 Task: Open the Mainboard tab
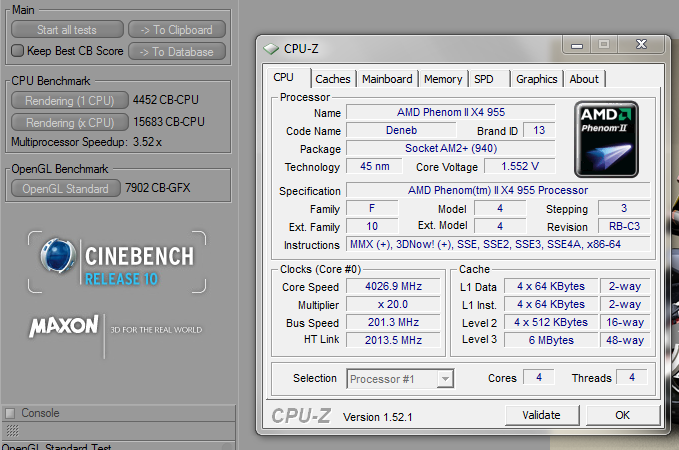pyautogui.click(x=387, y=79)
